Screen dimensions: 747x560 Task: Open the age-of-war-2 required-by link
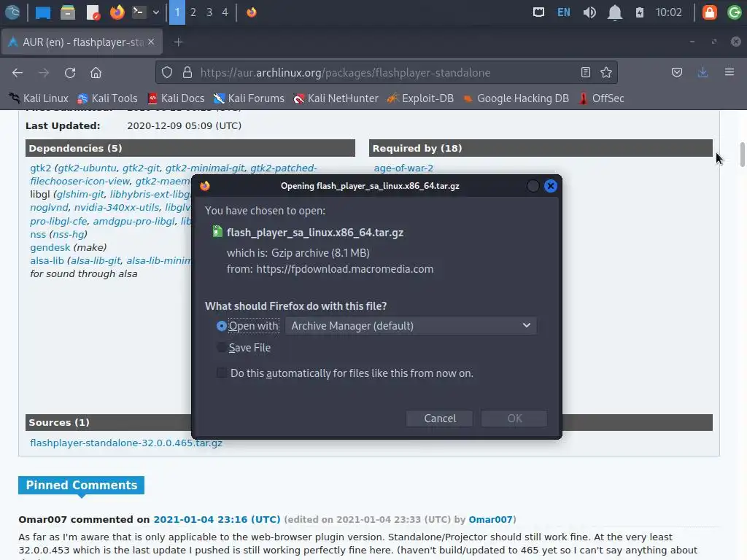[403, 168]
